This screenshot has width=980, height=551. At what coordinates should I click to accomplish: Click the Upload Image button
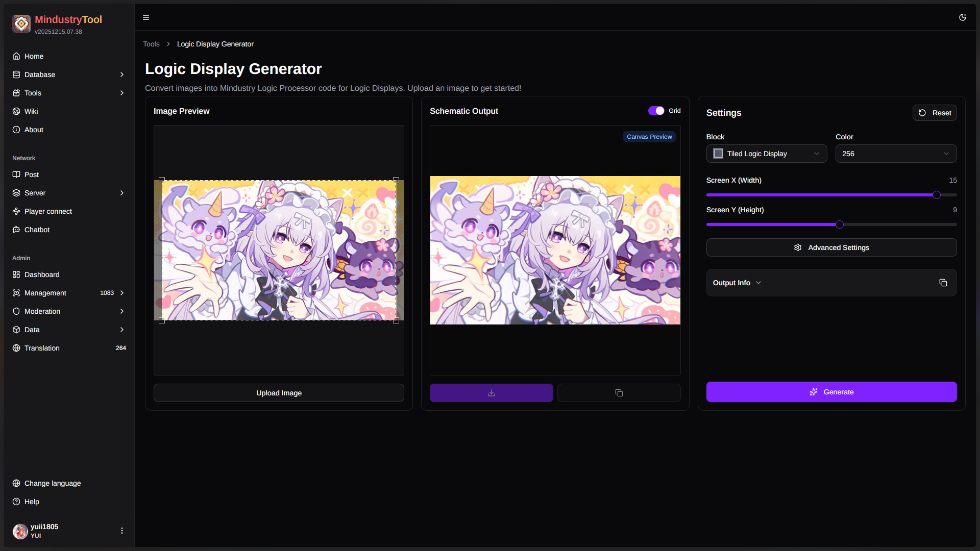279,393
